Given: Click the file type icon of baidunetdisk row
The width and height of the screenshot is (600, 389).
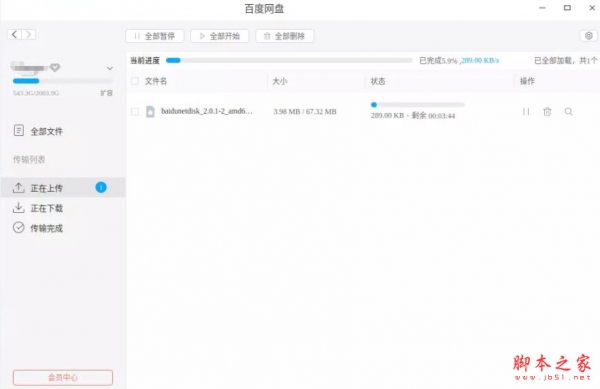Looking at the screenshot, I should click(x=150, y=111).
